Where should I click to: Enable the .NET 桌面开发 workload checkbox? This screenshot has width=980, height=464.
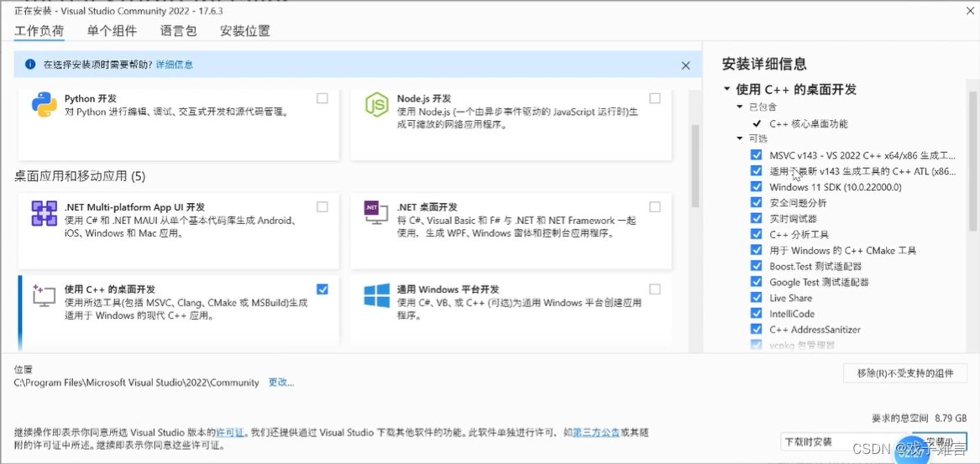(x=654, y=206)
